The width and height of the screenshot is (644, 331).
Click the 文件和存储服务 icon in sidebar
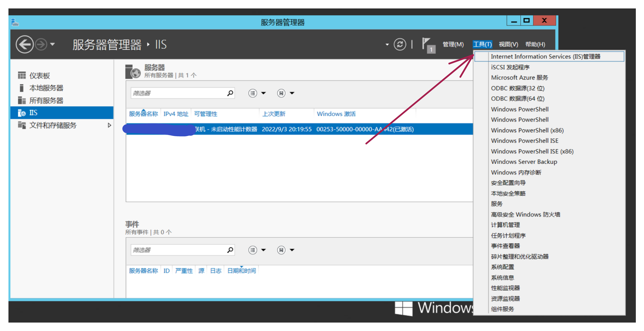pos(22,125)
